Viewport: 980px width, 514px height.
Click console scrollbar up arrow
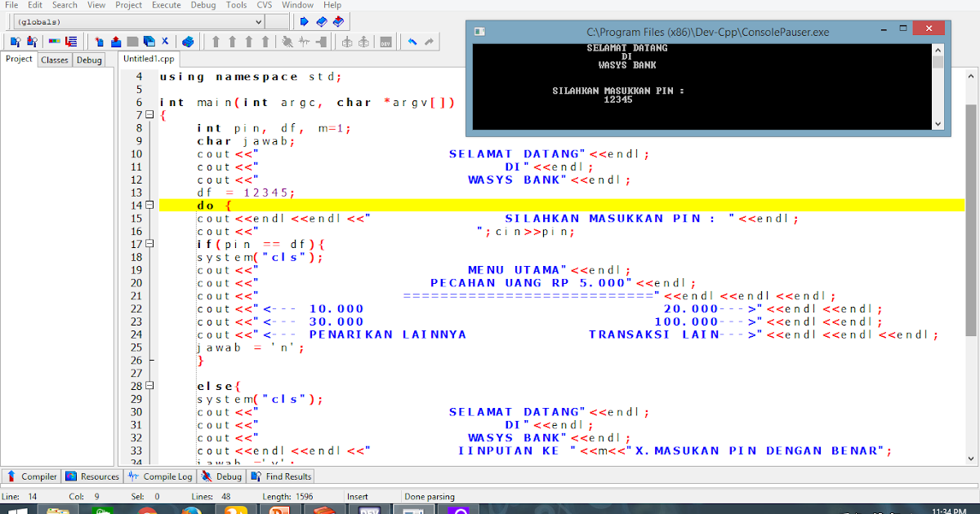938,49
